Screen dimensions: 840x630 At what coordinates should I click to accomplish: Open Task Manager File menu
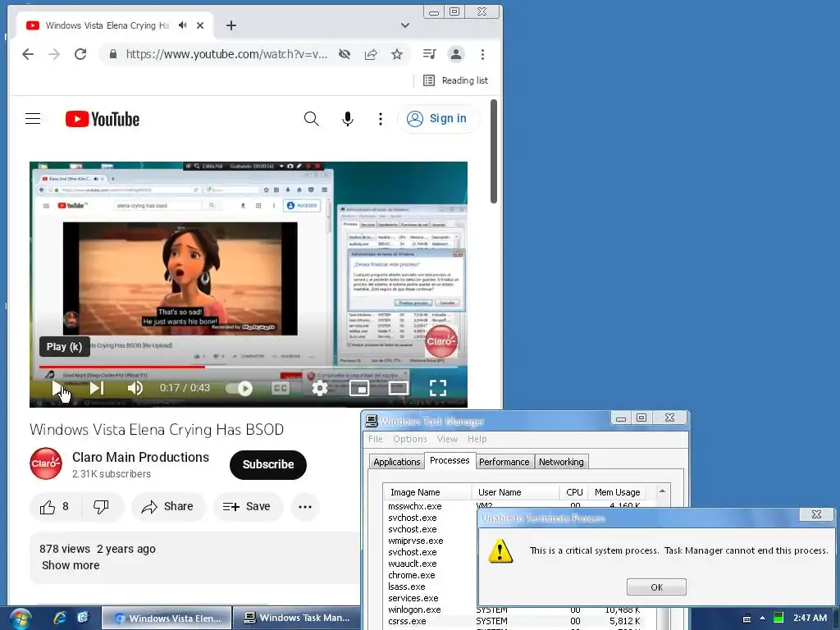tap(376, 439)
